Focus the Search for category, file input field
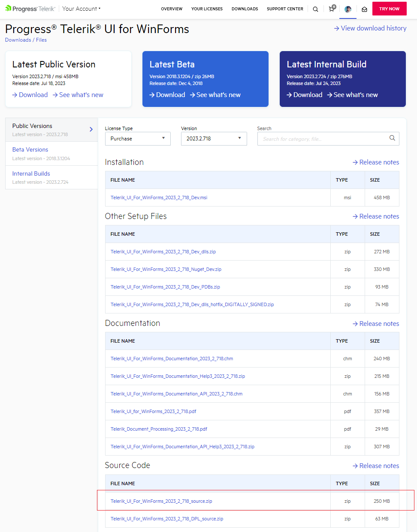 pyautogui.click(x=322, y=139)
